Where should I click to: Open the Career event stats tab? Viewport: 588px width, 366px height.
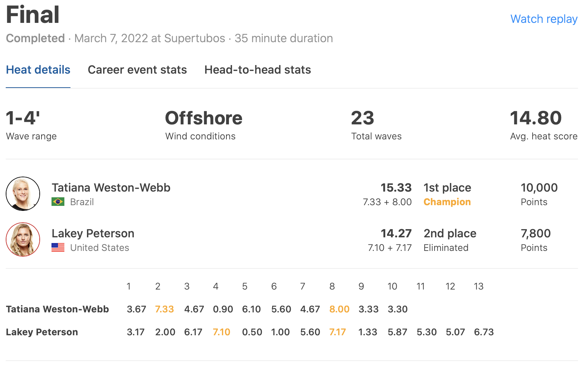point(137,70)
